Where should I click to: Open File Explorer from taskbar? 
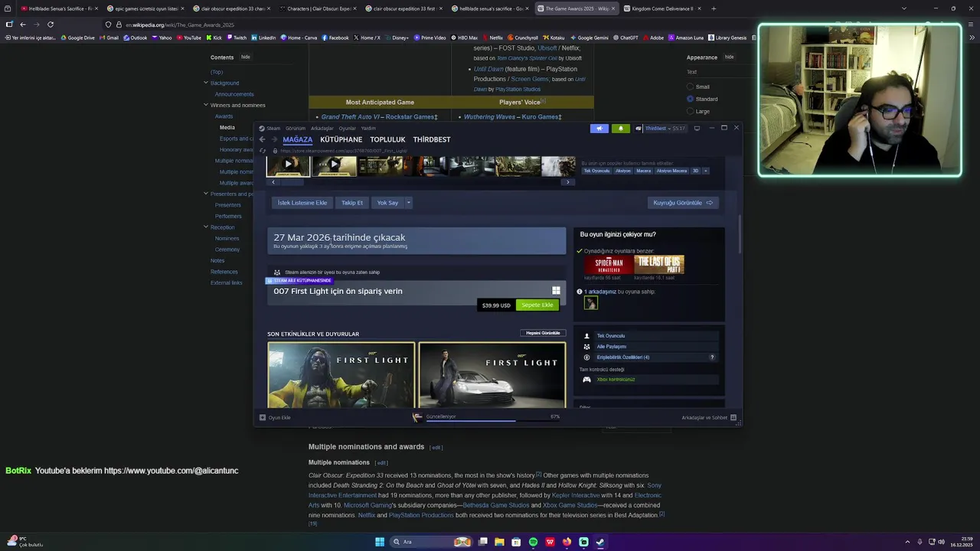click(499, 542)
